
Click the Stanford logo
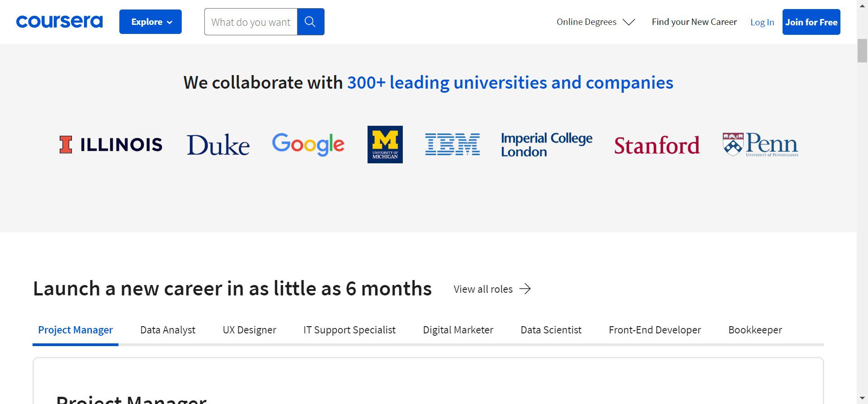656,145
